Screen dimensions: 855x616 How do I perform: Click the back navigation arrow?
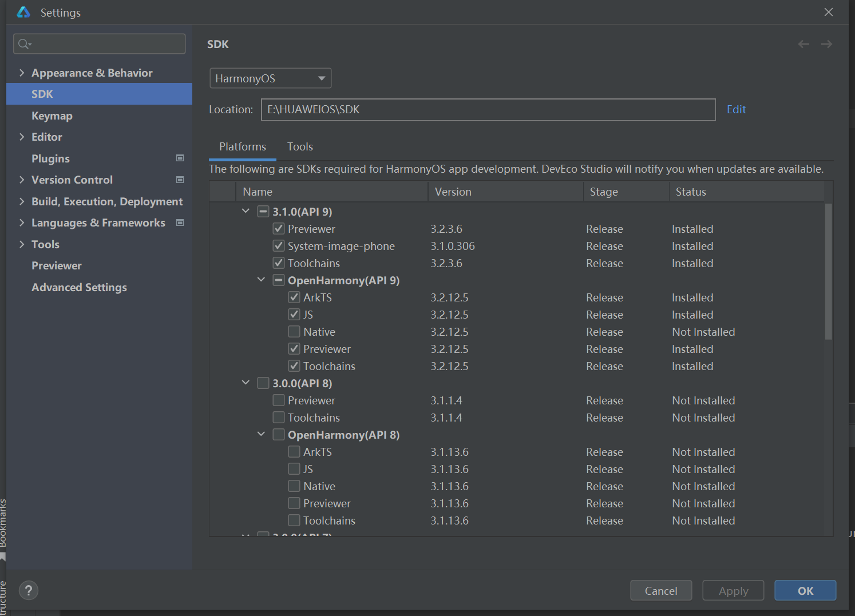(803, 44)
